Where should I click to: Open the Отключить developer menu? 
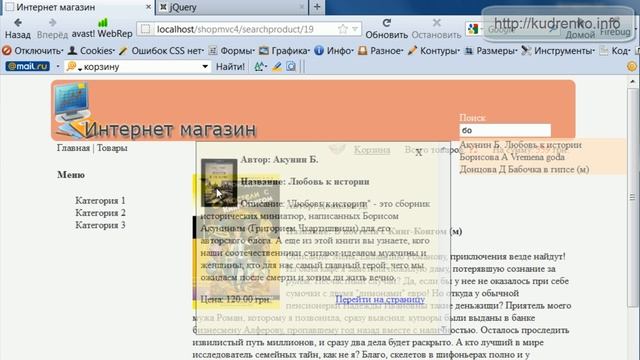(x=33, y=51)
